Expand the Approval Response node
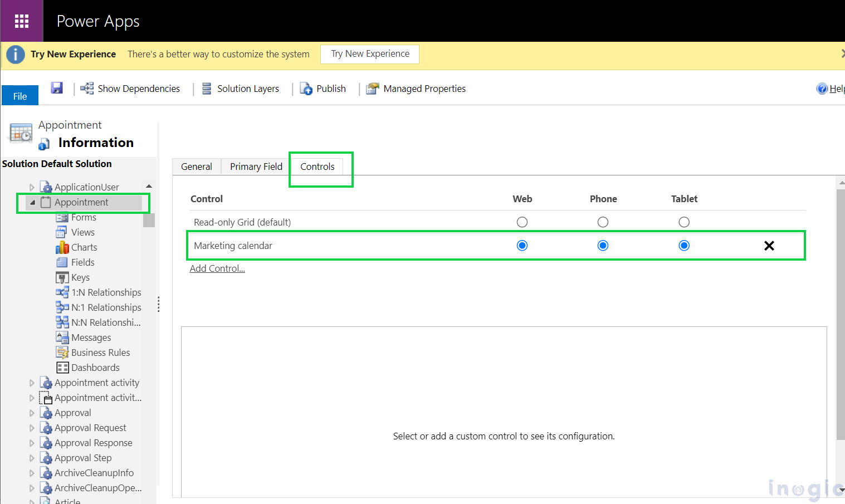This screenshot has width=845, height=504. pyautogui.click(x=32, y=443)
